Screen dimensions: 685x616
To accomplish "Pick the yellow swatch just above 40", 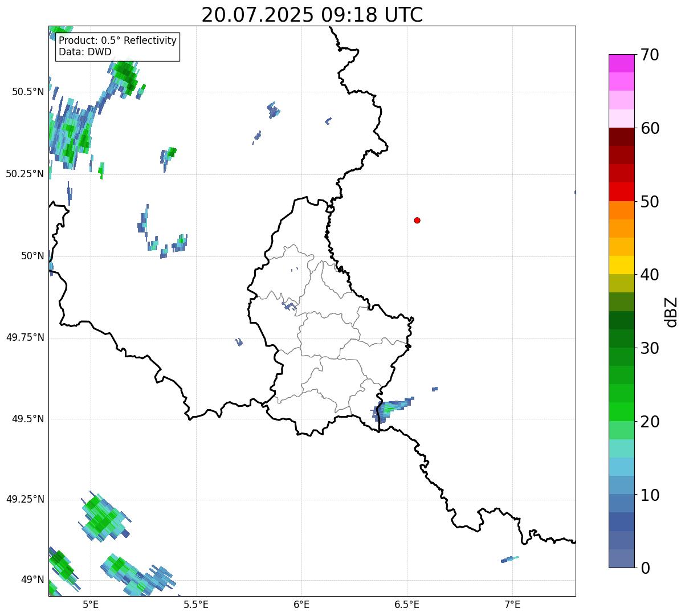I will coord(622,265).
